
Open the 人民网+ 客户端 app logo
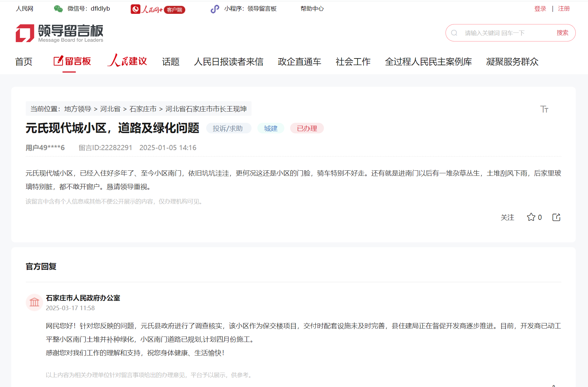point(158,9)
